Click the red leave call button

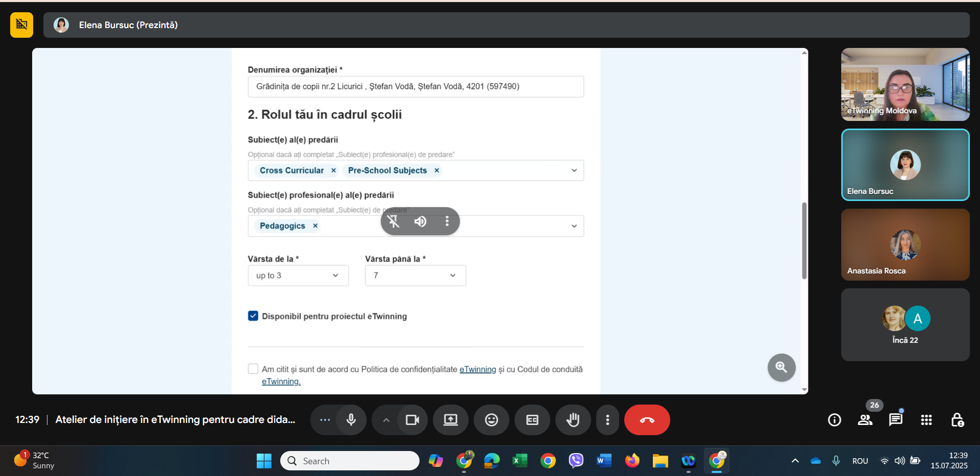point(647,420)
